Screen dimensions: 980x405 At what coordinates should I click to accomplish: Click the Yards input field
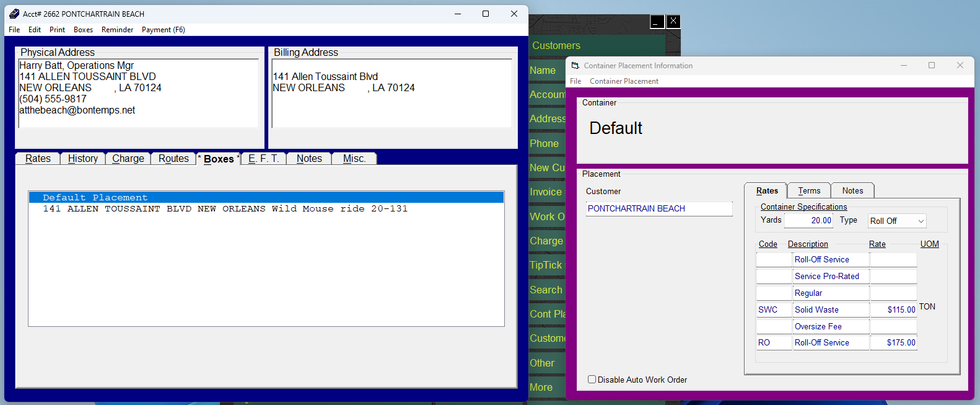[x=809, y=221]
